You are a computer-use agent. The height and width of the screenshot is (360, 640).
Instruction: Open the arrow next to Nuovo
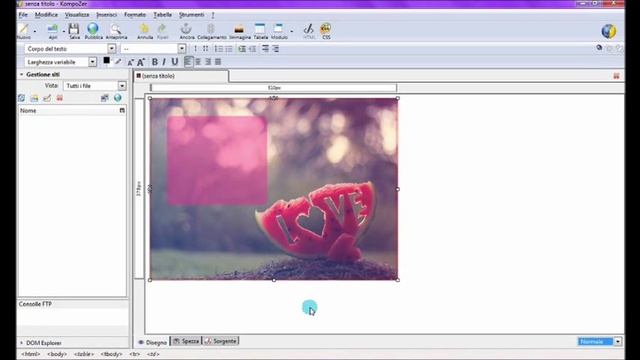(35, 31)
